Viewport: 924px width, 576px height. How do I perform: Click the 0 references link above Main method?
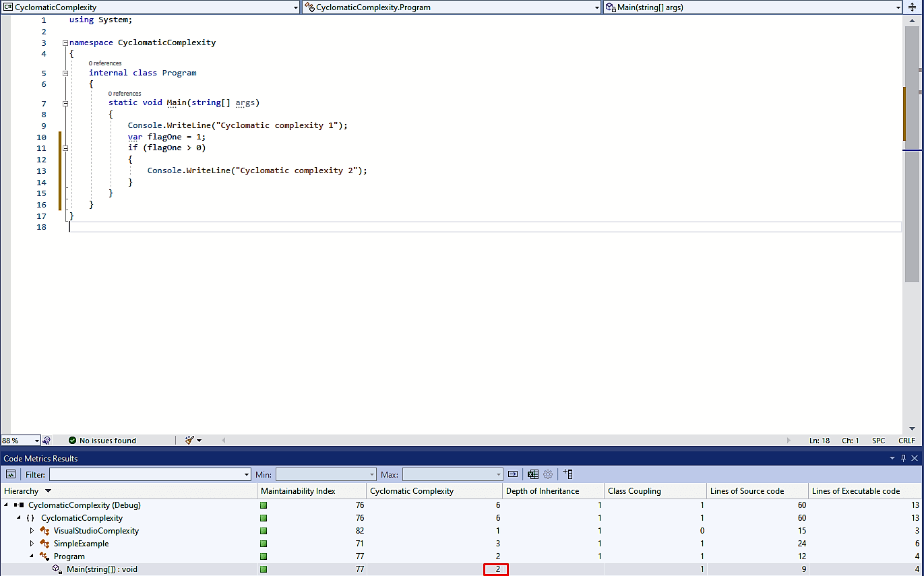coord(125,94)
